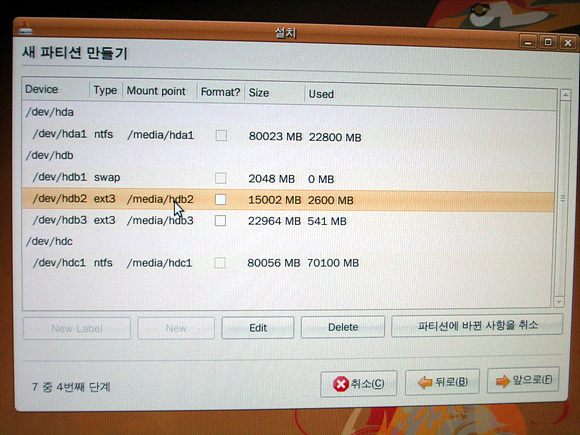Click the swap type cell
This screenshot has width=580, height=435.
click(x=107, y=178)
